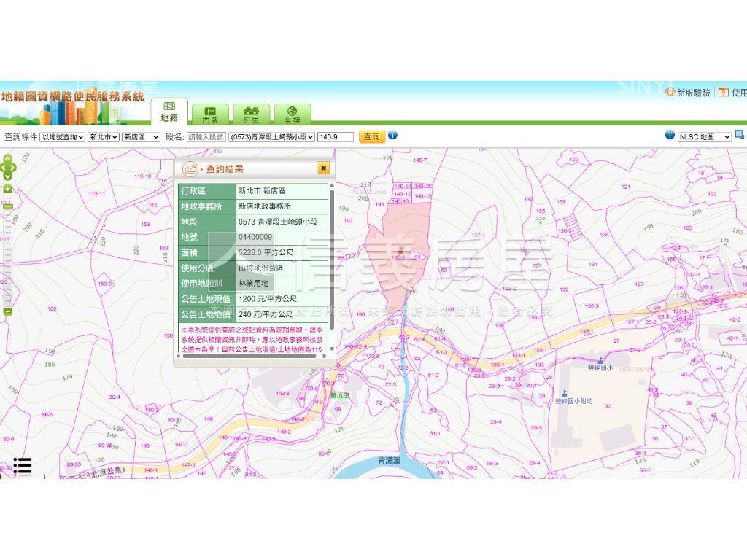This screenshot has width=747, height=560.
Task: Switch to the 村里 village tab
Action: [x=251, y=114]
